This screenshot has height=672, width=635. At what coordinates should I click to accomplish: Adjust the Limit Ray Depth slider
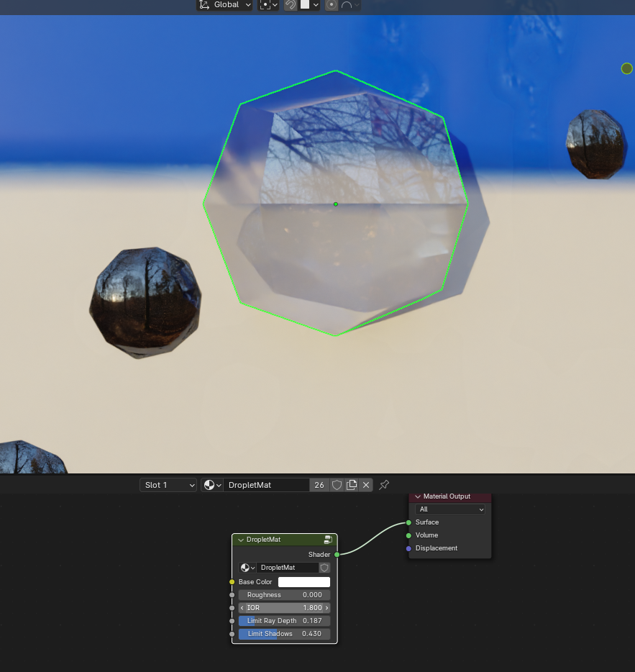pyautogui.click(x=285, y=621)
